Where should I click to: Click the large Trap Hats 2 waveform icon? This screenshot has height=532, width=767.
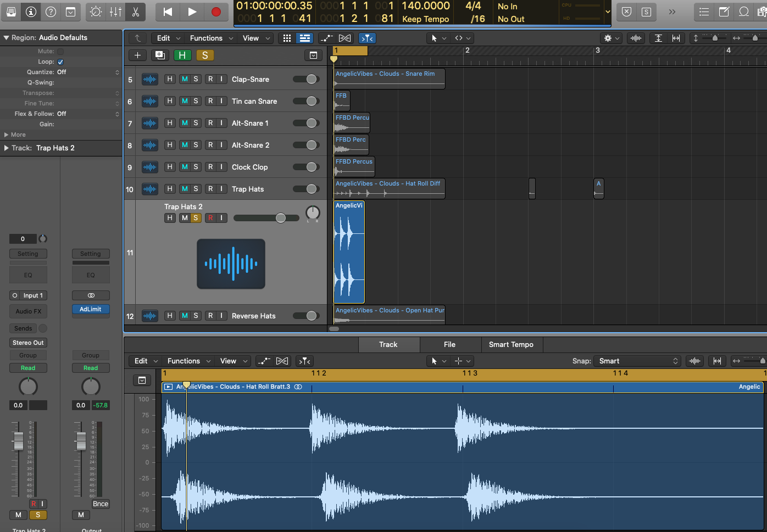[x=231, y=264]
